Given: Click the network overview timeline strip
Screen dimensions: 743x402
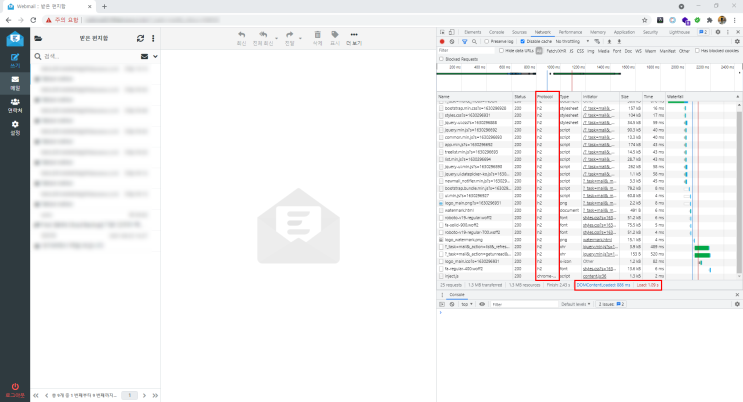Looking at the screenshot, I should (589, 78).
